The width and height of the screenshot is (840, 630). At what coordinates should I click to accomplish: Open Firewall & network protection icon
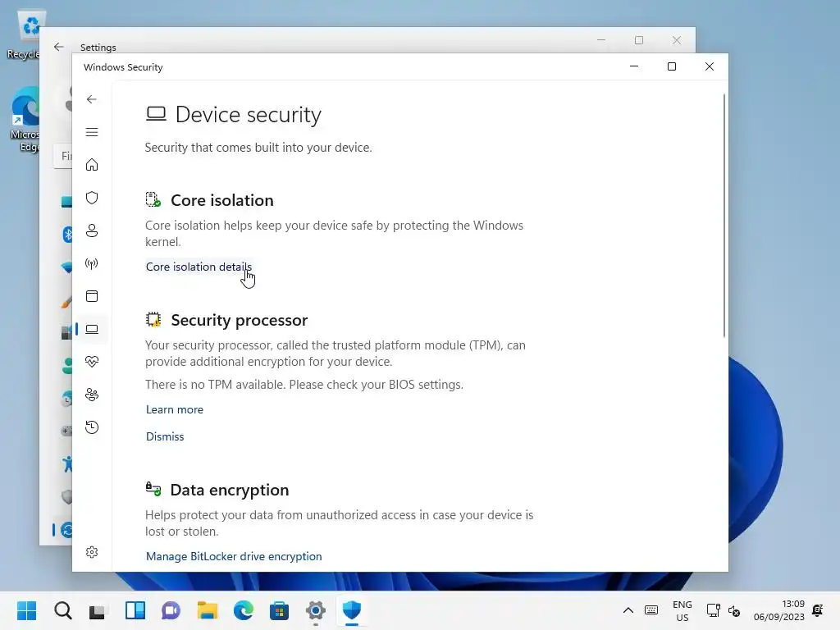click(x=92, y=263)
